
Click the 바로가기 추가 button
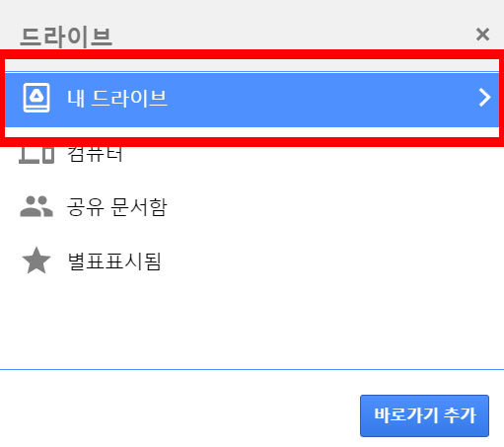pyautogui.click(x=424, y=415)
